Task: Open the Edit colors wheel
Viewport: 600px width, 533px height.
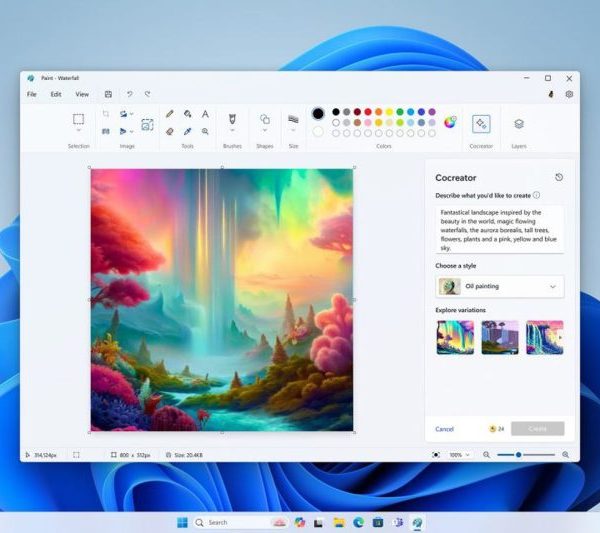Action: pyautogui.click(x=450, y=122)
